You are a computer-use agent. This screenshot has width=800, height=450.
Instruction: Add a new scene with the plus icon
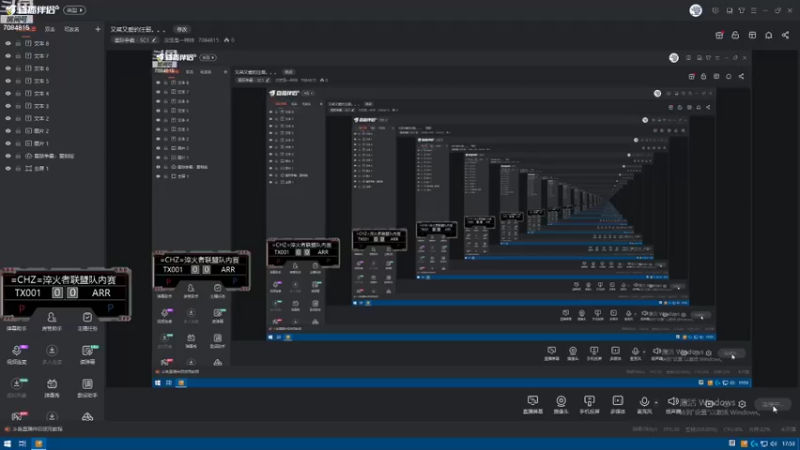click(97, 29)
